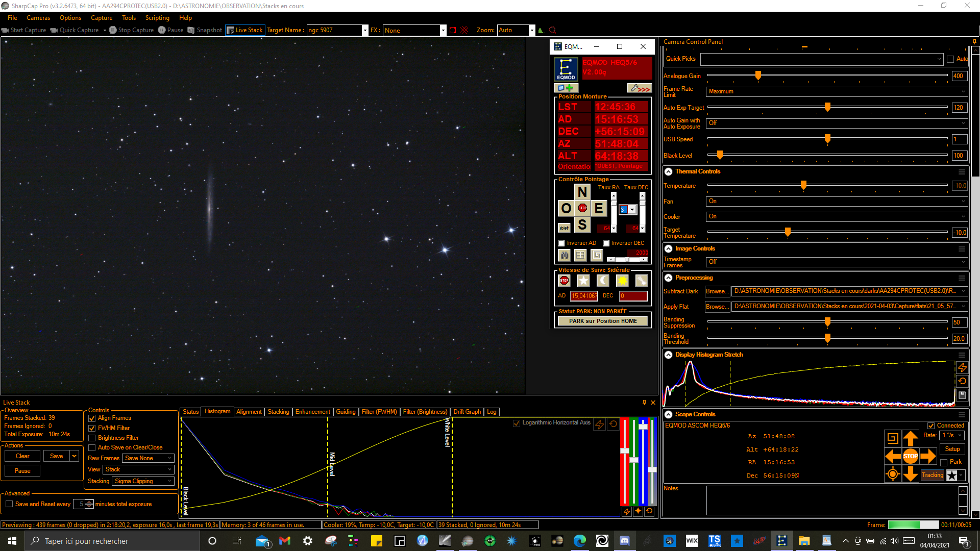Select solar tracking sun icon

click(x=622, y=281)
